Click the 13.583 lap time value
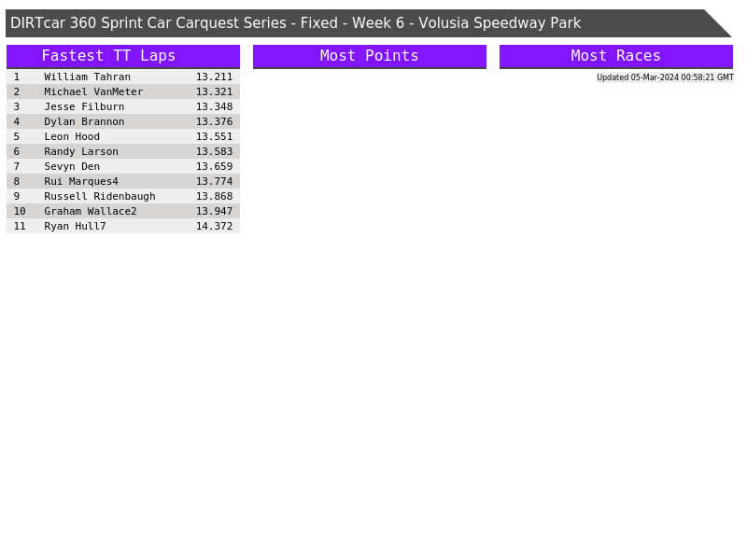This screenshot has width=747, height=560. [x=214, y=151]
